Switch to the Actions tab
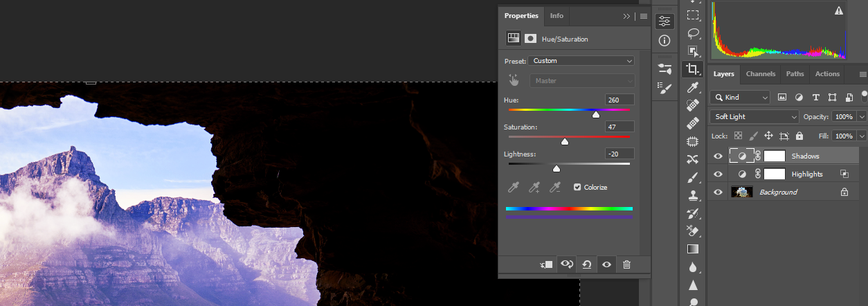 click(827, 74)
